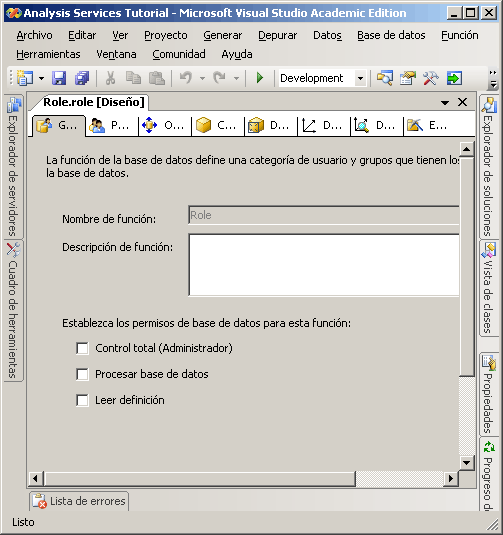Viewport: 503px width, 535px height.
Task: Open the Vista de clases side panel
Action: click(488, 288)
